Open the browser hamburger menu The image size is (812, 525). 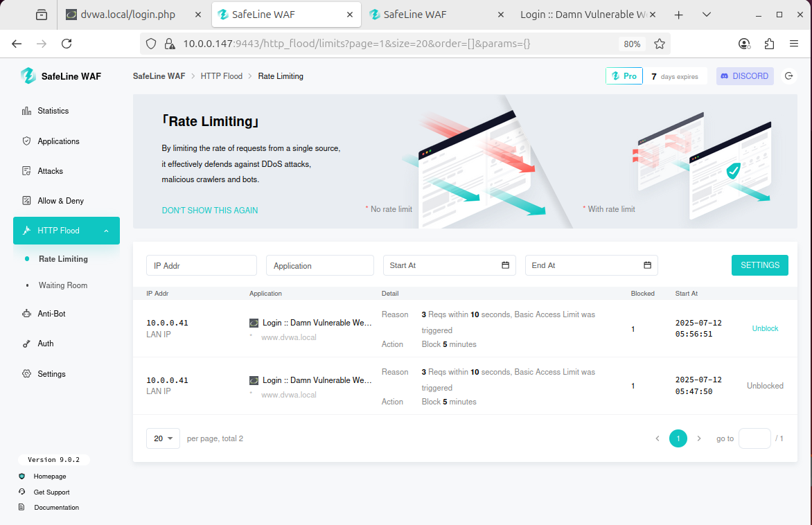pyautogui.click(x=794, y=44)
